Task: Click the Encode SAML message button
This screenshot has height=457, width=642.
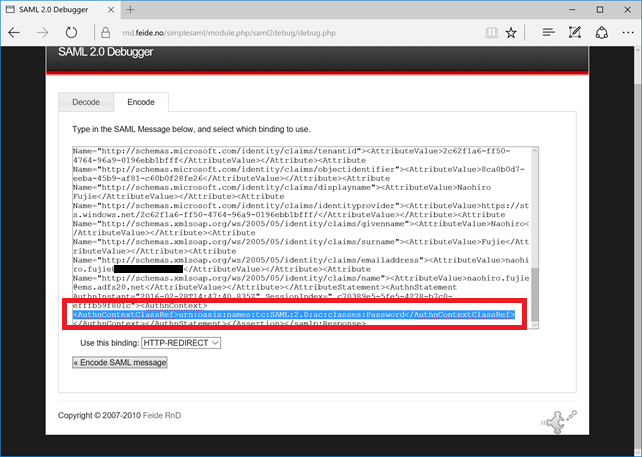Action: click(120, 362)
